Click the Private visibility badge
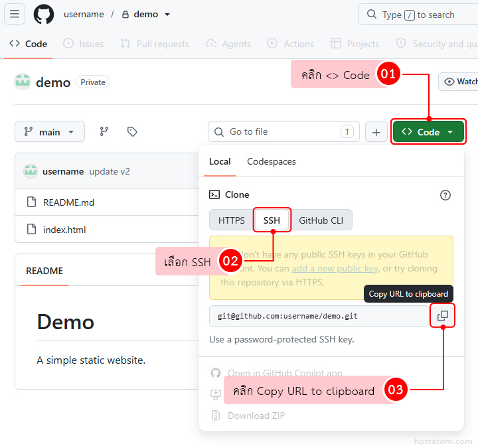 click(x=93, y=82)
